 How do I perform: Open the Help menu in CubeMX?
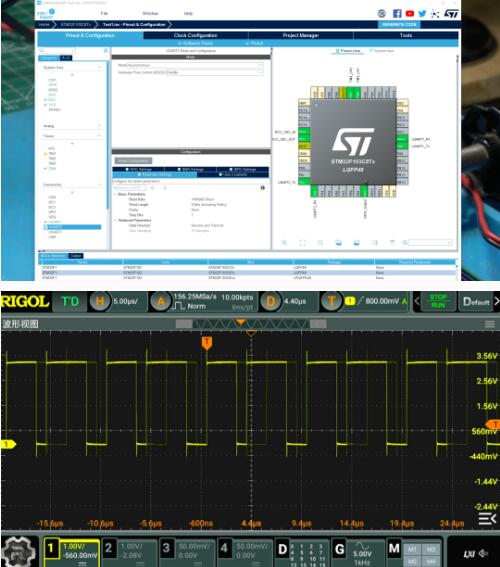(x=188, y=13)
